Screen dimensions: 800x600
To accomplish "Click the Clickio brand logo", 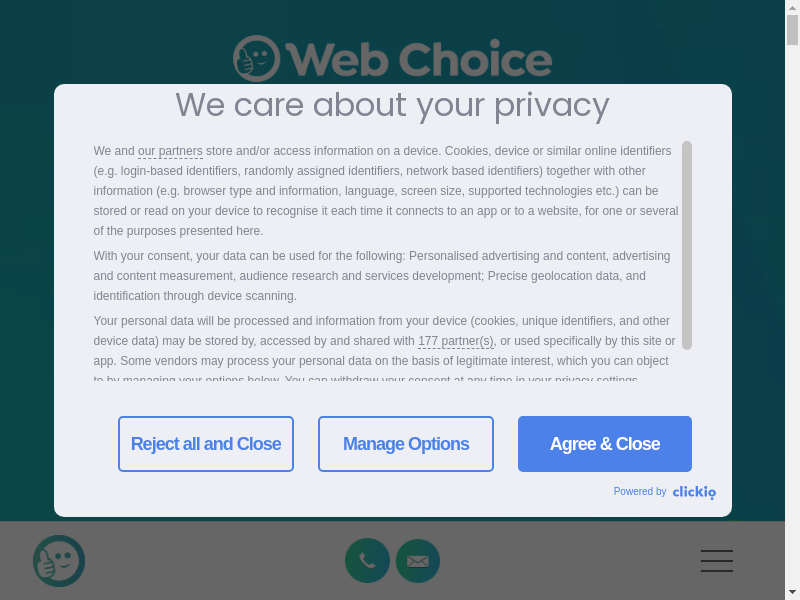I will pyautogui.click(x=694, y=492).
